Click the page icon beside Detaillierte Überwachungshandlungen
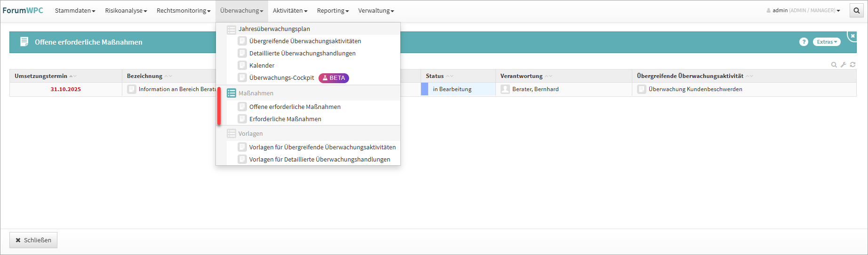 242,53
